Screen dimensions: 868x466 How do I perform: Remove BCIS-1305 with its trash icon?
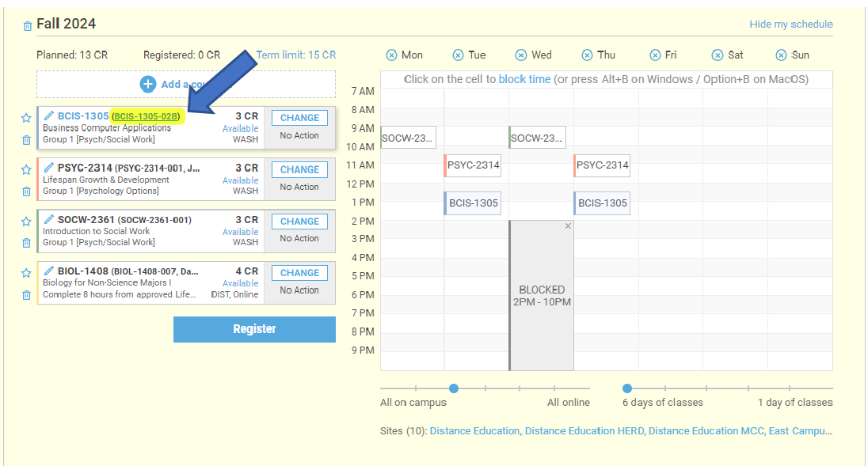(x=26, y=140)
